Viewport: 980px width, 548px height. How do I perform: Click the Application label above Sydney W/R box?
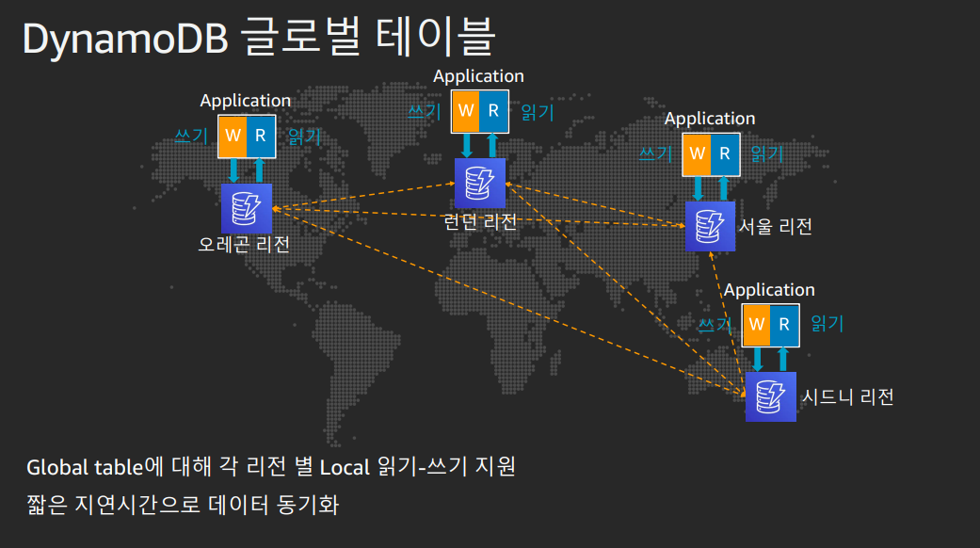tap(769, 290)
